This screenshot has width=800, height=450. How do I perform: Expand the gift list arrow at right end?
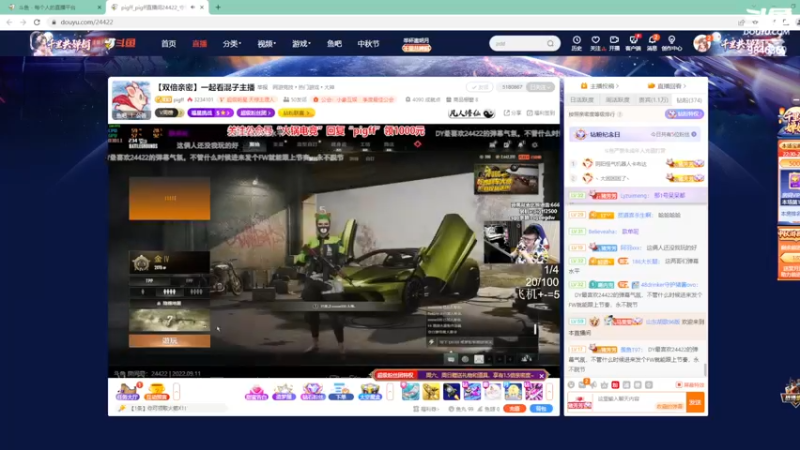click(x=549, y=392)
